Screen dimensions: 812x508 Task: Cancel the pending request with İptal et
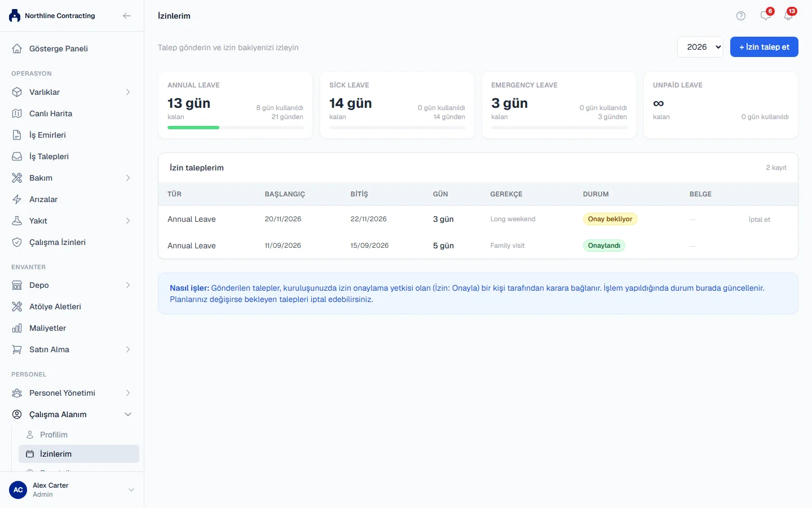760,220
